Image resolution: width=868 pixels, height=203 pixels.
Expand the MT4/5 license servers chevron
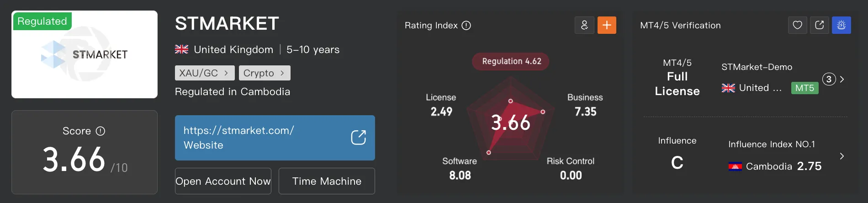point(842,79)
